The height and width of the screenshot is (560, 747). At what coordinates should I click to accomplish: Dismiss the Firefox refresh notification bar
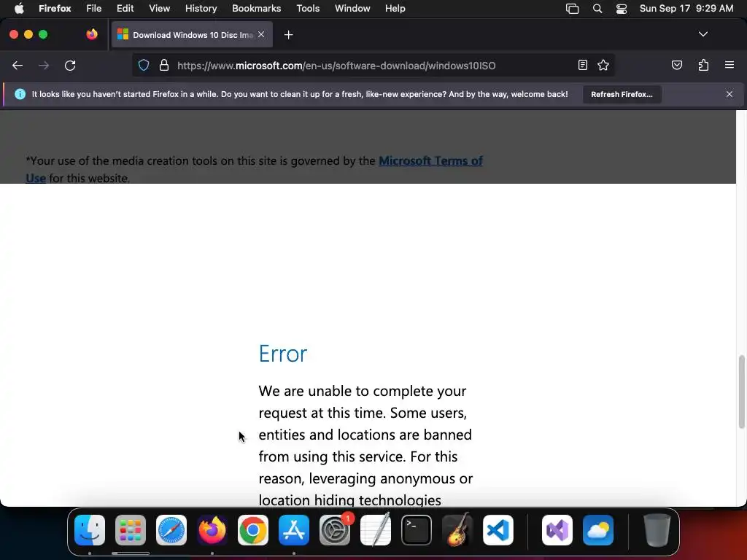tap(729, 94)
